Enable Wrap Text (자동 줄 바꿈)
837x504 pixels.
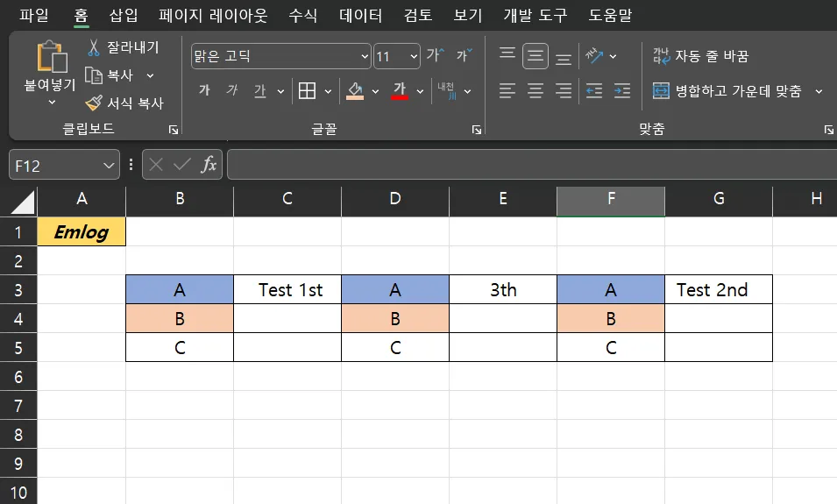click(700, 56)
